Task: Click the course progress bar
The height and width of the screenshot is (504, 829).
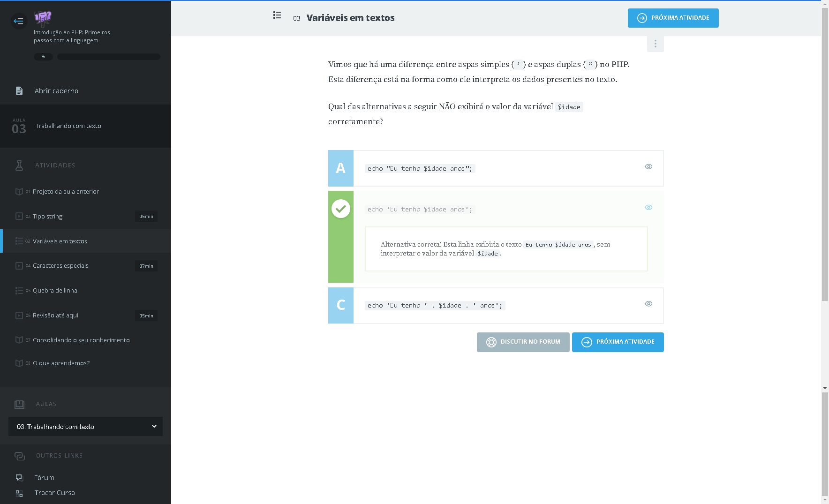Action: click(108, 57)
